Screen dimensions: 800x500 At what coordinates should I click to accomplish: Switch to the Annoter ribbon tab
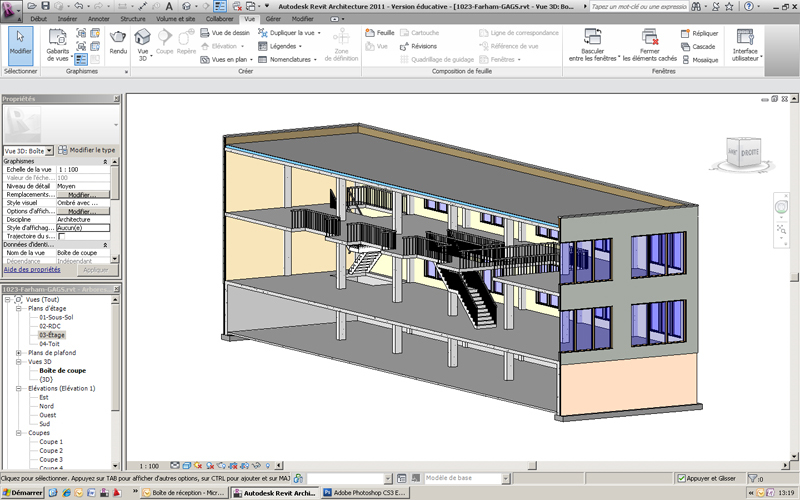pyautogui.click(x=98, y=19)
